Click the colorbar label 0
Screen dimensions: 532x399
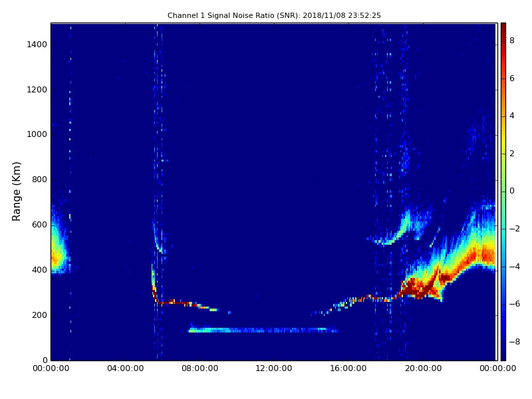[x=512, y=191]
